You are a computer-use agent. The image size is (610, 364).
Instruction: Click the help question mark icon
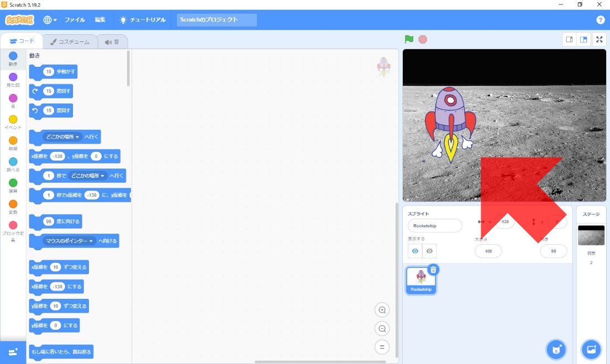tap(600, 20)
